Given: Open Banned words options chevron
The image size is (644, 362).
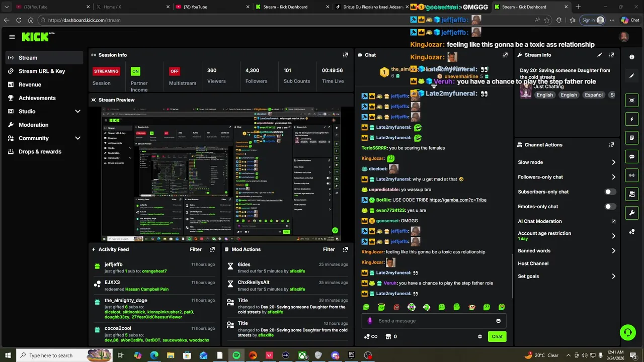Looking at the screenshot, I should click(613, 251).
